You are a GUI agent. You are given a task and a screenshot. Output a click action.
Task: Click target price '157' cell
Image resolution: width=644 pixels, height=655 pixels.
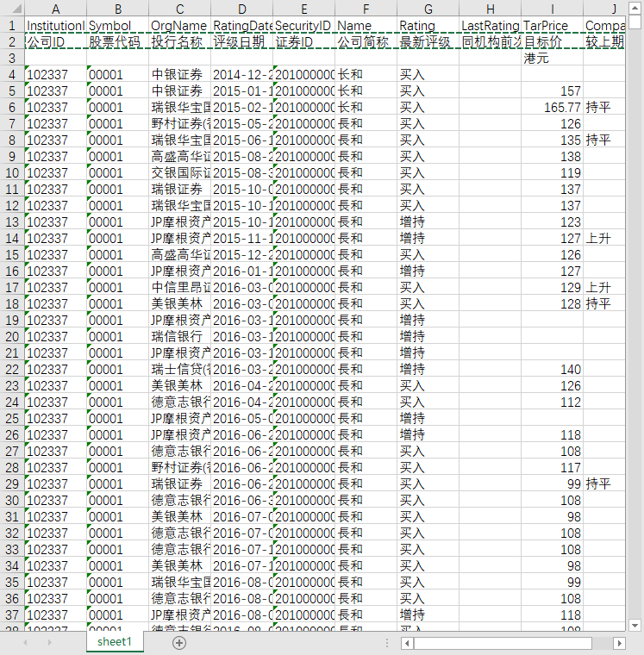pos(552,91)
